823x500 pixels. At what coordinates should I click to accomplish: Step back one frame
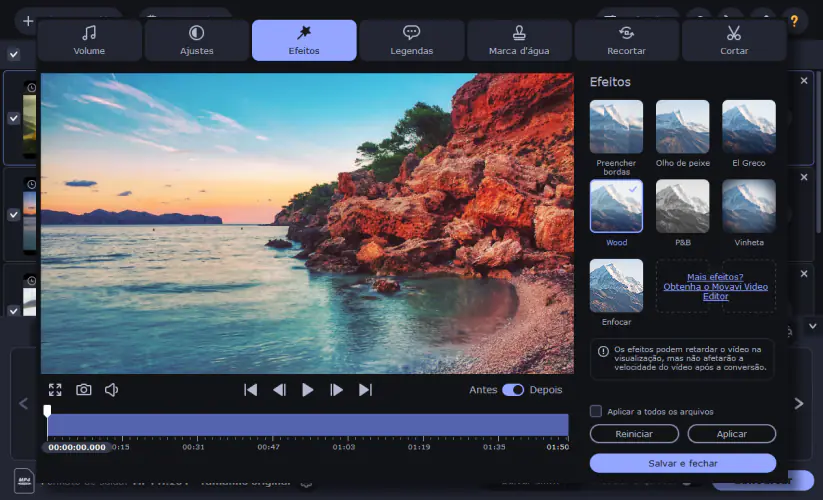280,390
